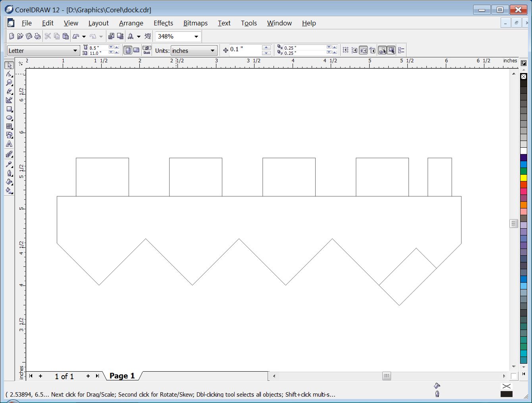Click the Print icon in toolbar

38,37
